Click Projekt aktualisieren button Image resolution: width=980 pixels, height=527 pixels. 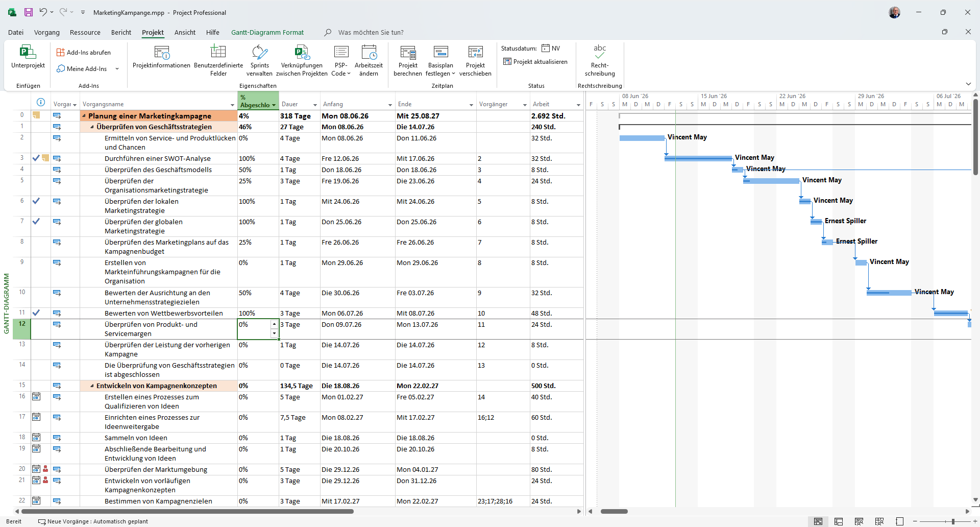[535, 61]
